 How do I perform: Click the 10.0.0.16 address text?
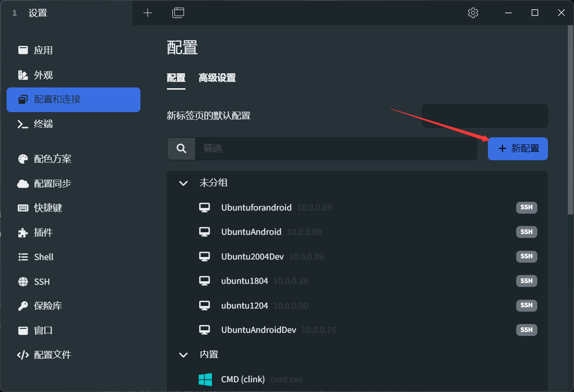point(319,330)
